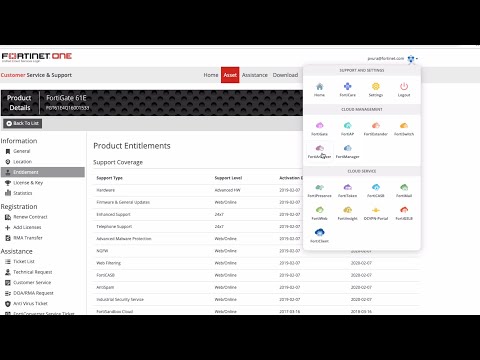Click the Customer Service & Support title
Image resolution: width=480 pixels, height=360 pixels.
tap(36, 75)
